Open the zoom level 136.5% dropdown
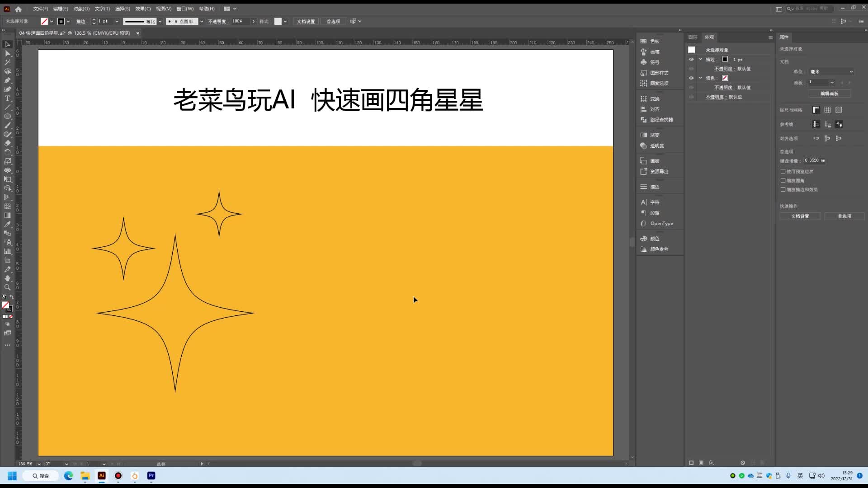This screenshot has width=868, height=488. 39,464
